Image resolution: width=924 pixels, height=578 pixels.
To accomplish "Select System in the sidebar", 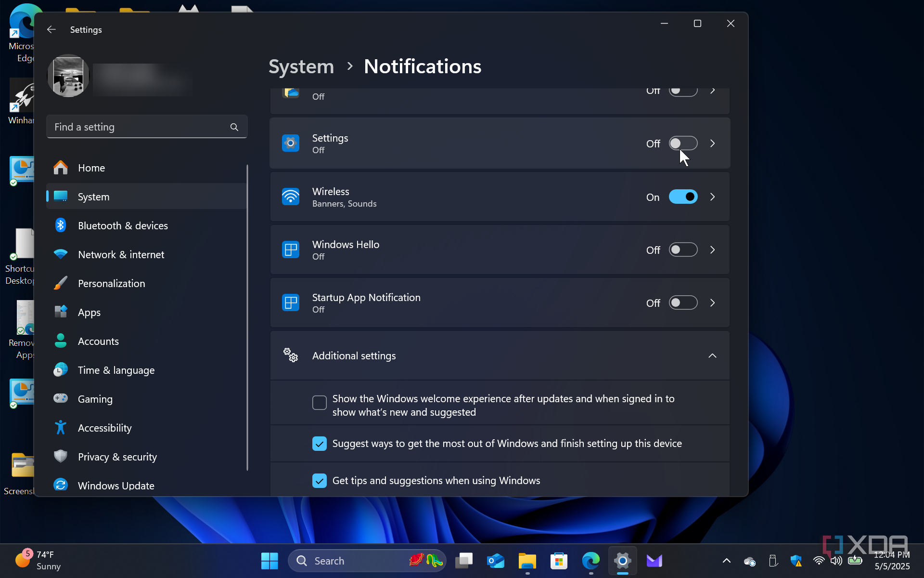I will point(146,197).
